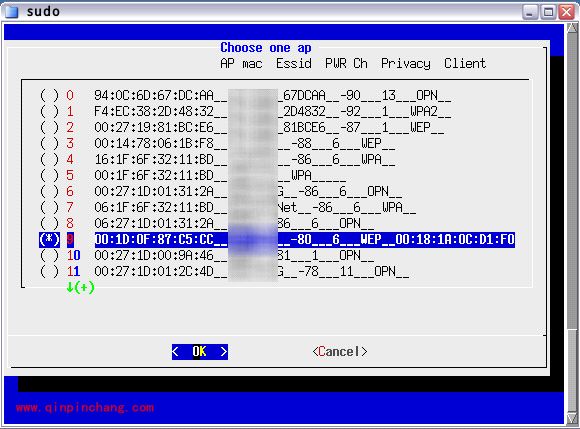The height and width of the screenshot is (429, 580).
Task: Click the scrollbar up arrow
Action: [571, 28]
